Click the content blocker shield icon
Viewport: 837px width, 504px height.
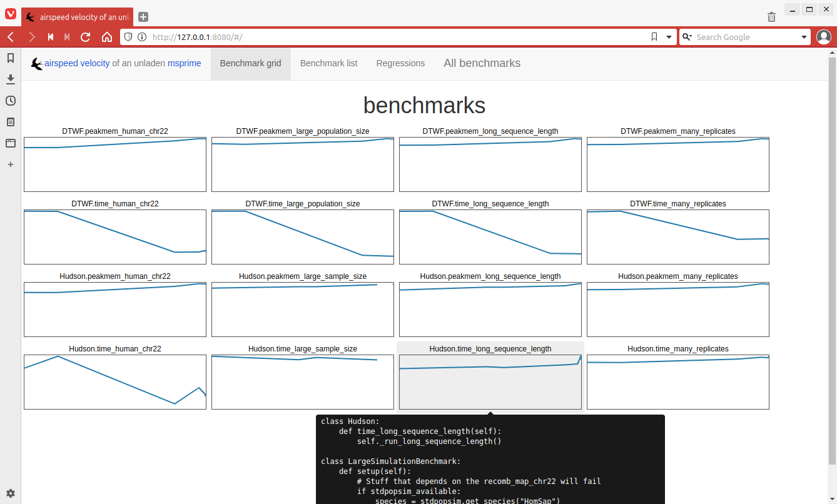pos(128,37)
